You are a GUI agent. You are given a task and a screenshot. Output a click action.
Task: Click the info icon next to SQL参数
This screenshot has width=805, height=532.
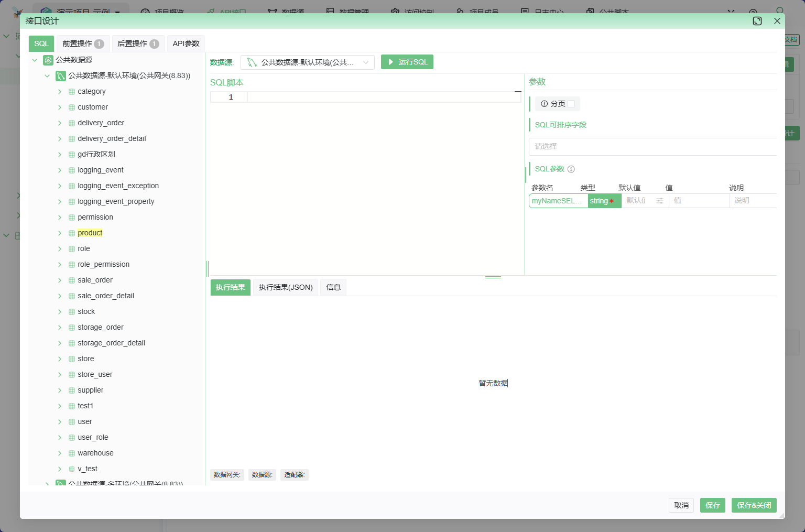[571, 169]
